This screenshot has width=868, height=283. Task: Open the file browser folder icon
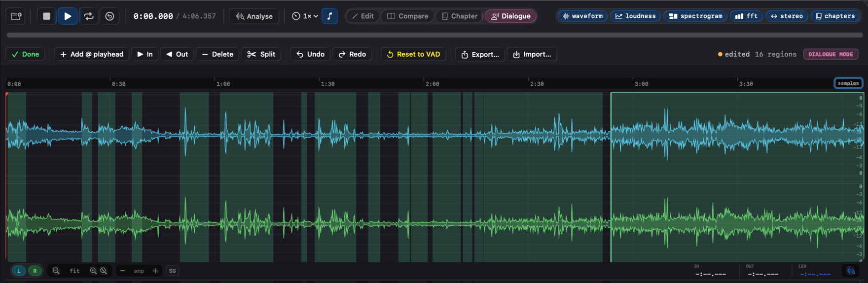tap(16, 16)
